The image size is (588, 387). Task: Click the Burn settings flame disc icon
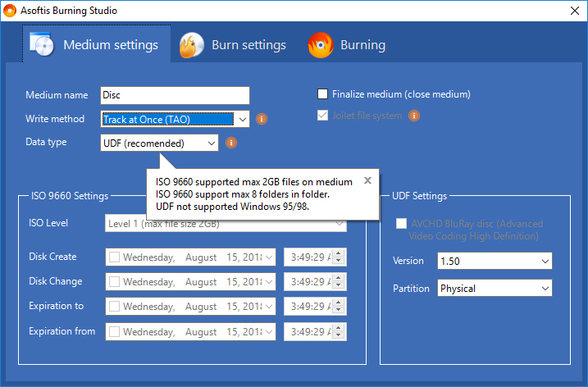point(192,45)
